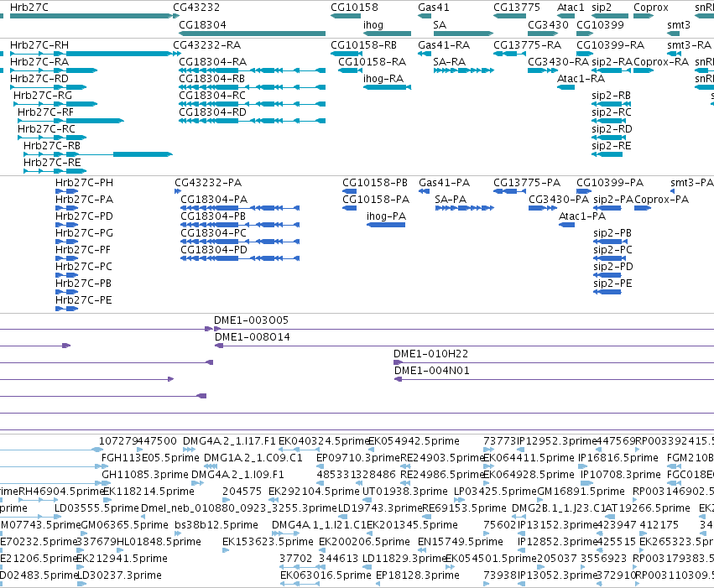Select transcript sip2-RB label

(x=611, y=95)
